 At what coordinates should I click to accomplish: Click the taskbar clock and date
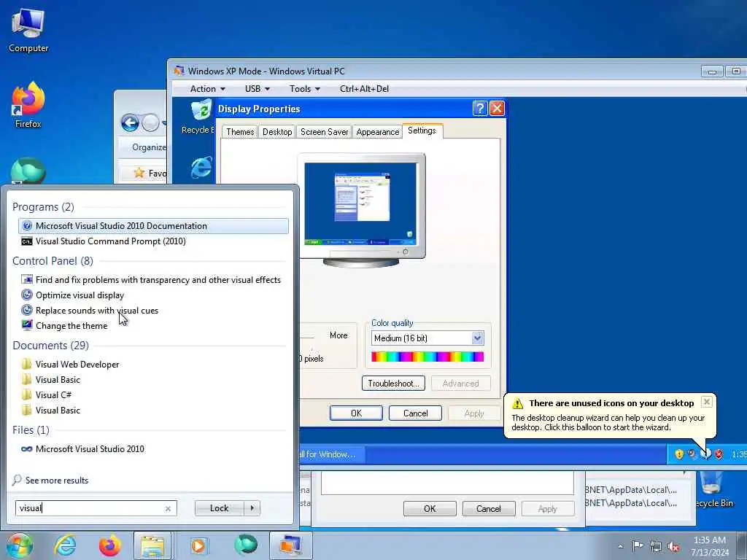(710, 546)
